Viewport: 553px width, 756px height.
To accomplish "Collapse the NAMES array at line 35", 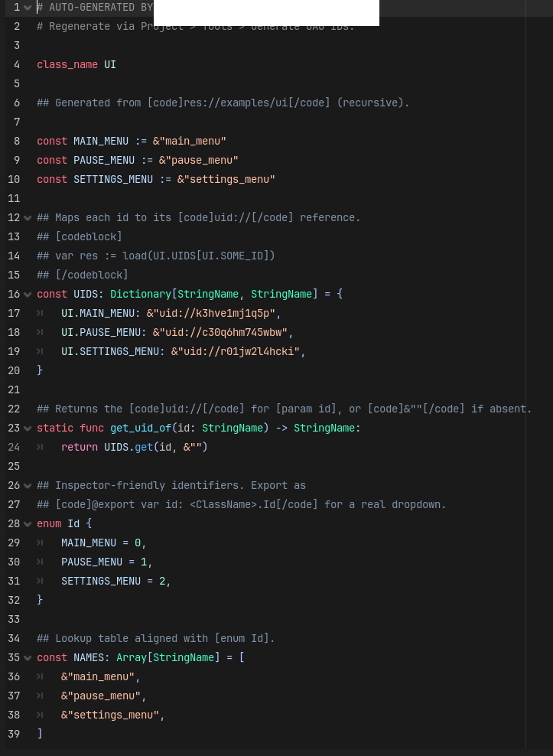I will click(x=28, y=657).
